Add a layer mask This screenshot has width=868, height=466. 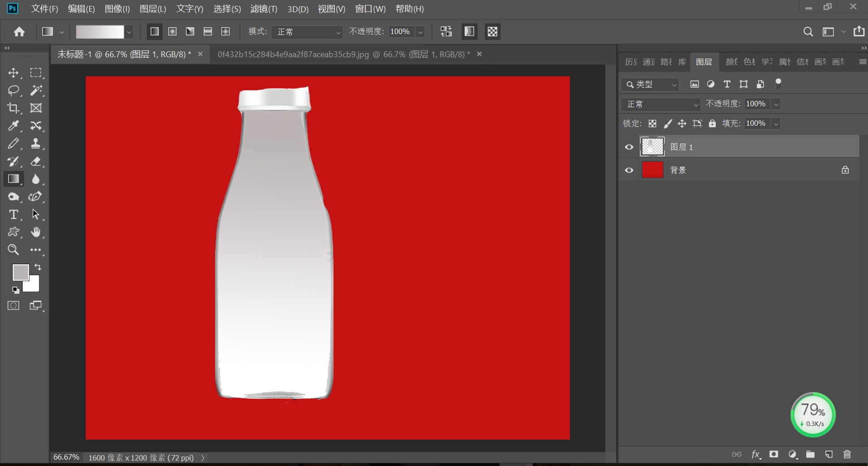point(774,454)
